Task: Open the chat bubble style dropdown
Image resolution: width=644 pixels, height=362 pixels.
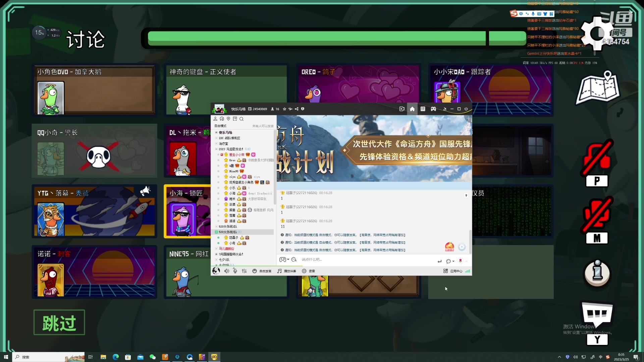Action: point(450,261)
